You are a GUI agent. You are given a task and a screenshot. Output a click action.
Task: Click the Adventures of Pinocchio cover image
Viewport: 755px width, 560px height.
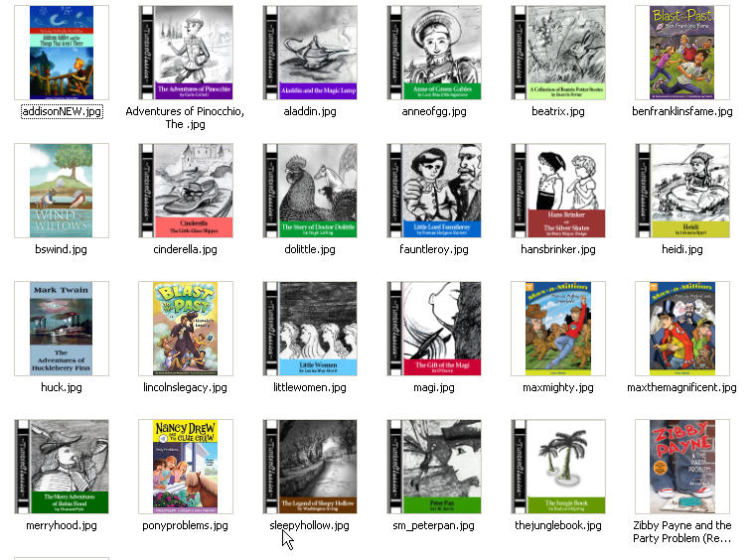186,53
